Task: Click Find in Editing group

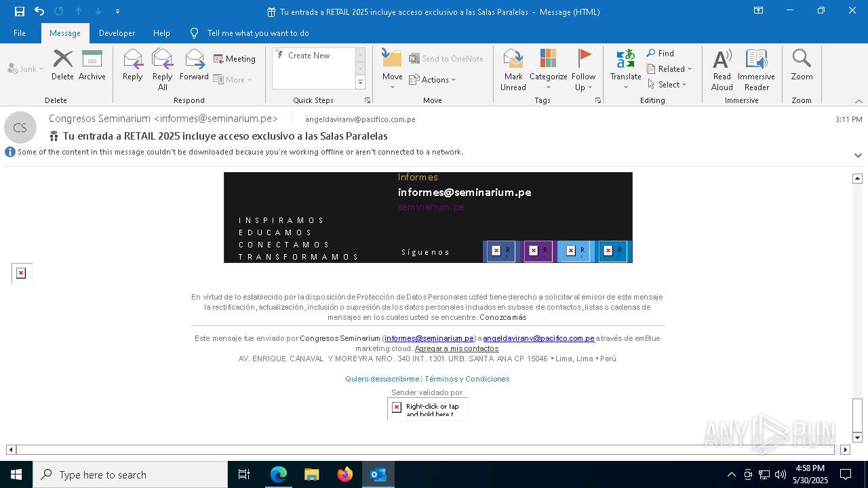Action: pos(660,54)
